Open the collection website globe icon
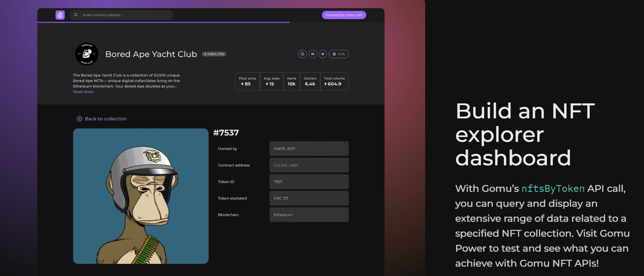This screenshot has height=276, width=644. tap(303, 54)
